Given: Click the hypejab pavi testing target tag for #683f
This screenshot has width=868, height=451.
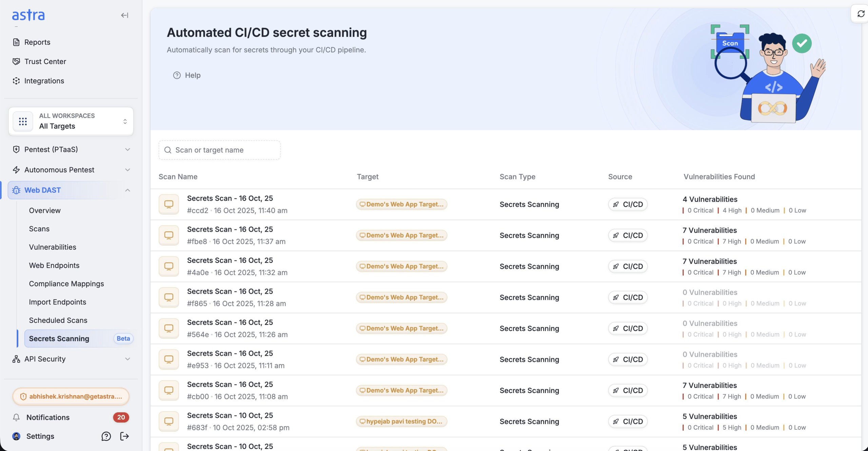Looking at the screenshot, I should coord(401,421).
